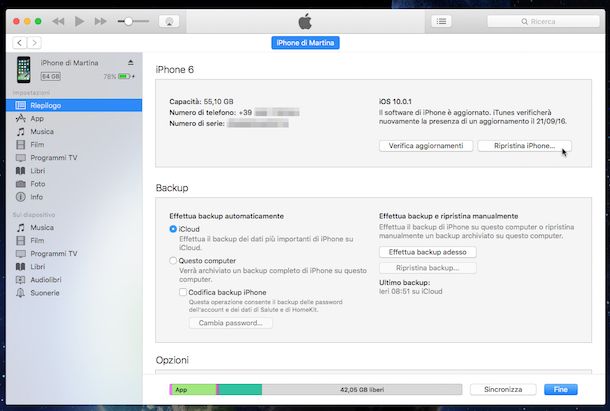Screen dimensions: 610x411
Task: Click Ripristina iPhone button
Action: pos(524,146)
